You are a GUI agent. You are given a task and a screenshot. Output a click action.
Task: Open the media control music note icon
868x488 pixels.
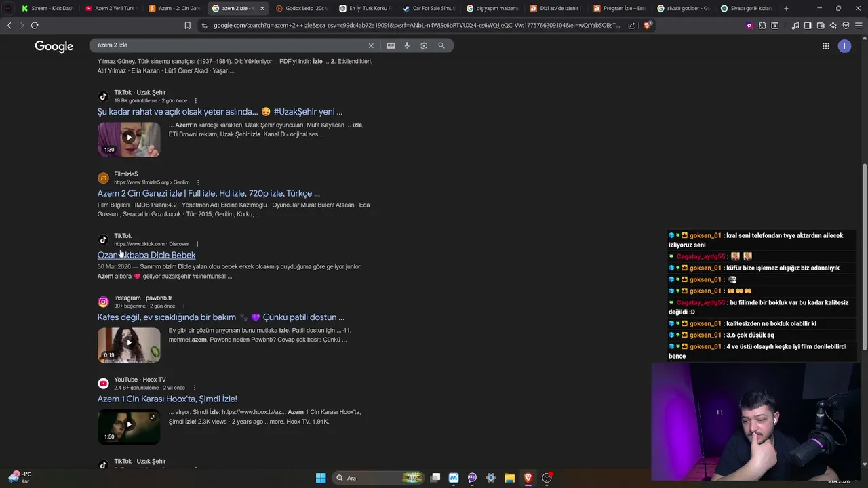[x=795, y=26]
